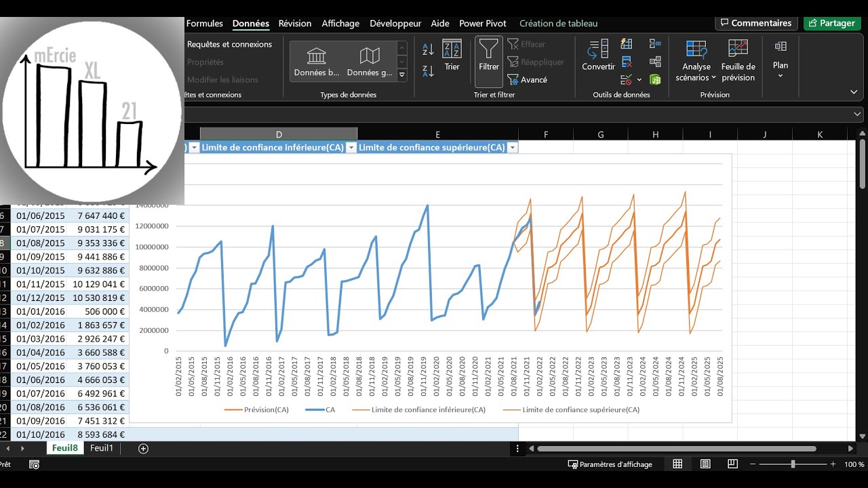Open the Limite de confiance supérieure filter dropdown
This screenshot has height=488, width=868.
pos(512,147)
